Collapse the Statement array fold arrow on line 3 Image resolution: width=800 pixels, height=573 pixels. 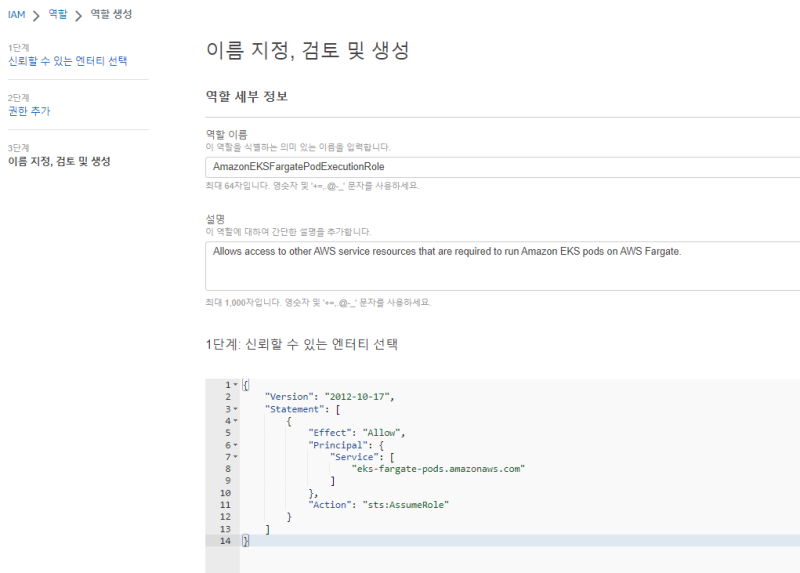point(235,409)
